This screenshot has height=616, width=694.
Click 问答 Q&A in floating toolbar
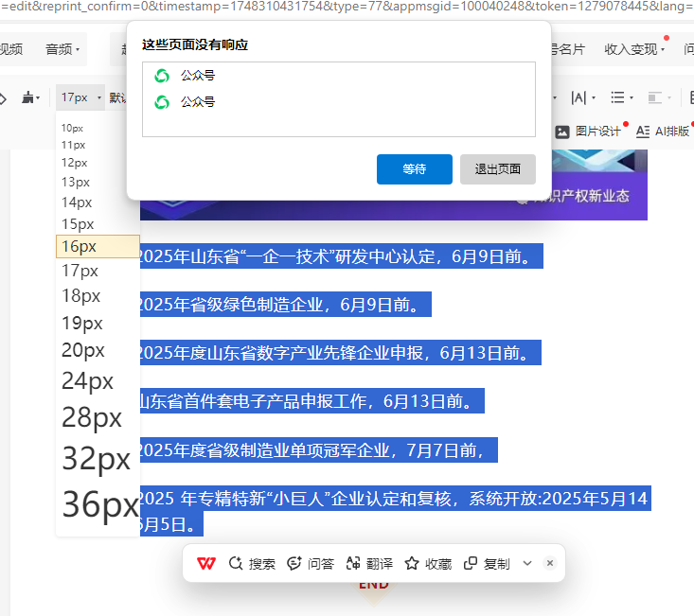[311, 563]
